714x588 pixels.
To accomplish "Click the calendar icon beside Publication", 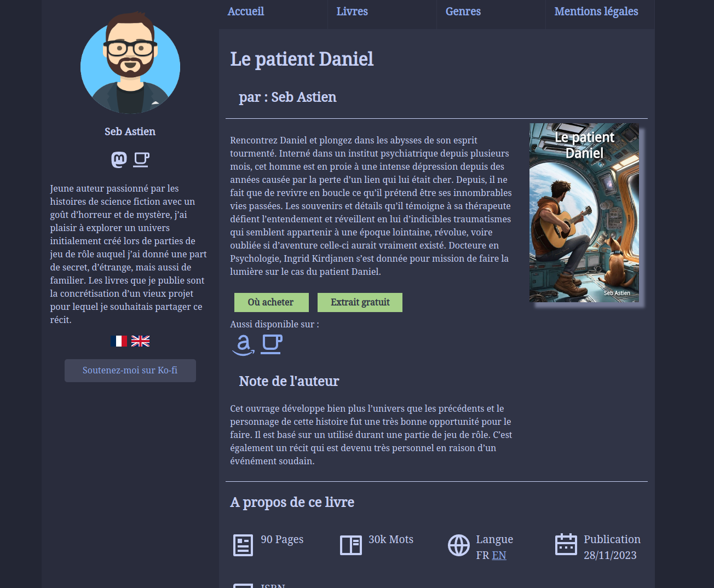I will click(566, 544).
